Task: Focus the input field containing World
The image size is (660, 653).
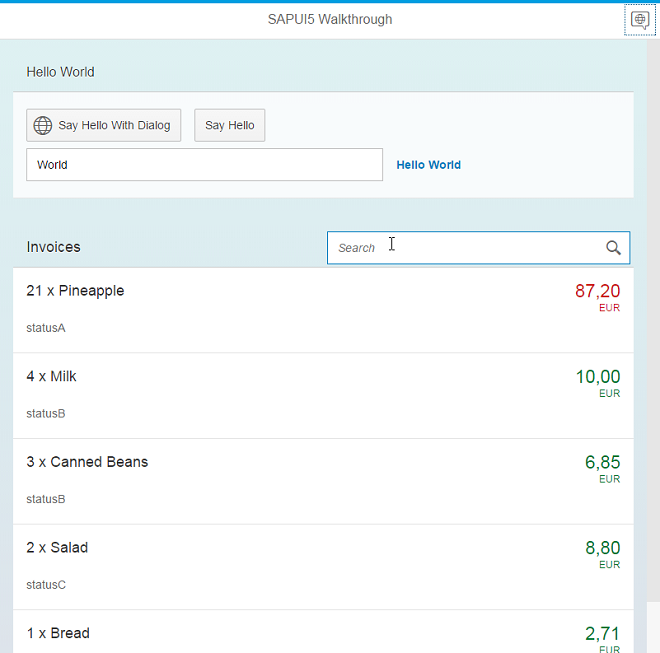Action: (204, 165)
